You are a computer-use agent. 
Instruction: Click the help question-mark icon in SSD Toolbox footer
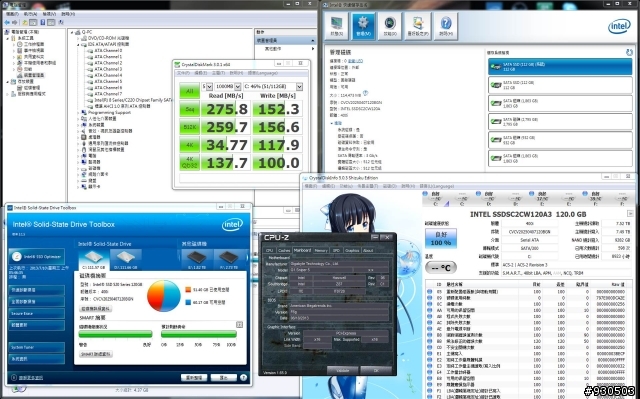tap(244, 377)
